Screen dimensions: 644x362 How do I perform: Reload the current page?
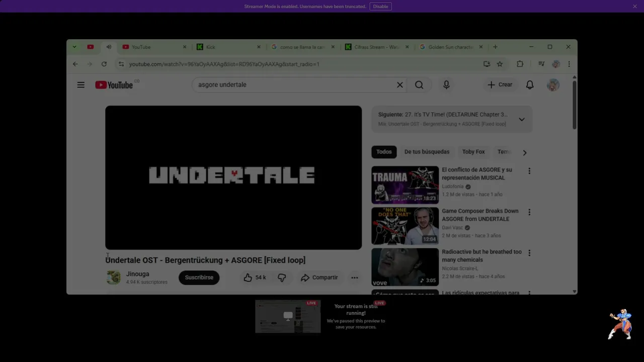[x=104, y=64]
